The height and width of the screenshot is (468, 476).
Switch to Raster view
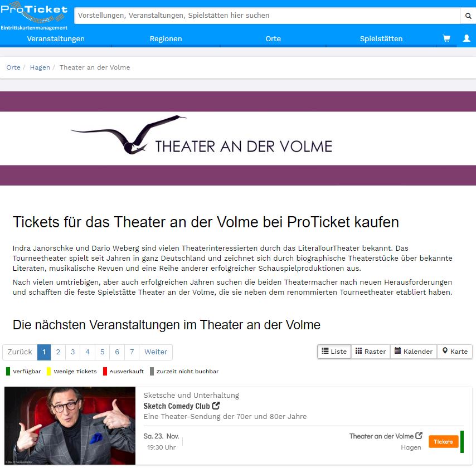[x=371, y=352]
